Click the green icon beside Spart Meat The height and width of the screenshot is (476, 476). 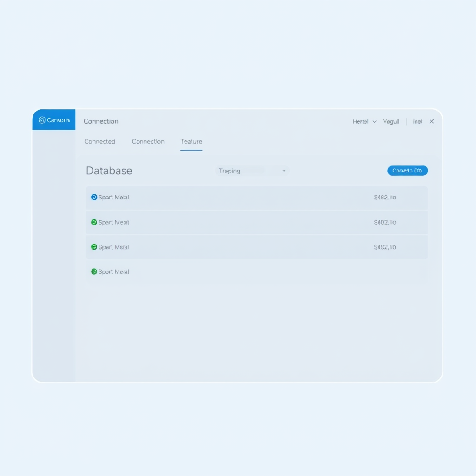pos(94,222)
